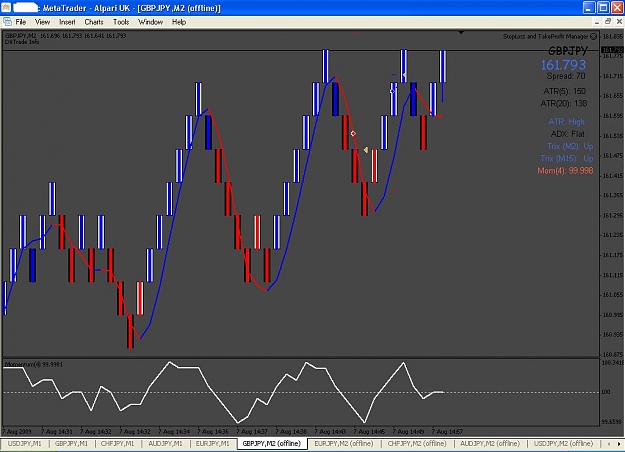Switch to the CHFJPY,M2 (offline) tab
The image size is (625, 452).
point(417,443)
